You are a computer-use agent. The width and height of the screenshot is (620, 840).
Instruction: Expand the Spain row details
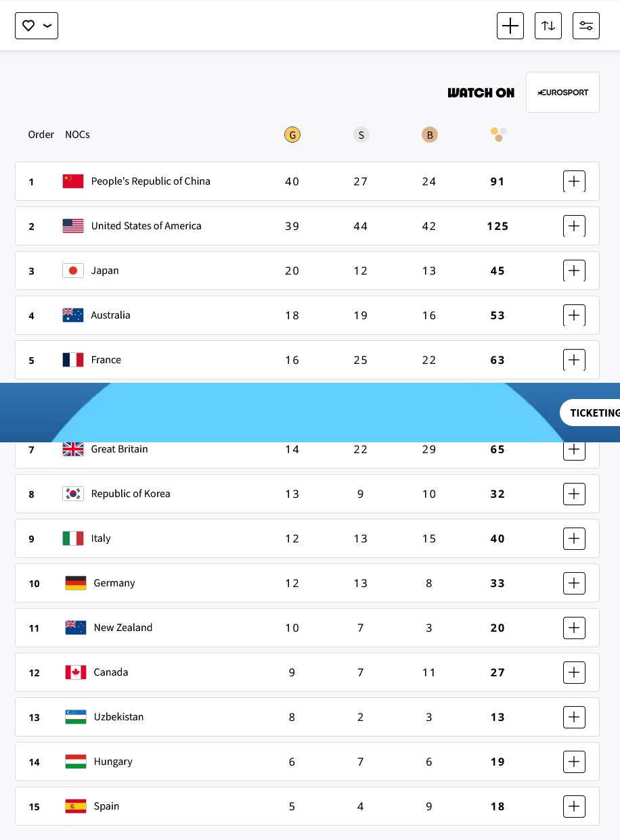point(574,806)
